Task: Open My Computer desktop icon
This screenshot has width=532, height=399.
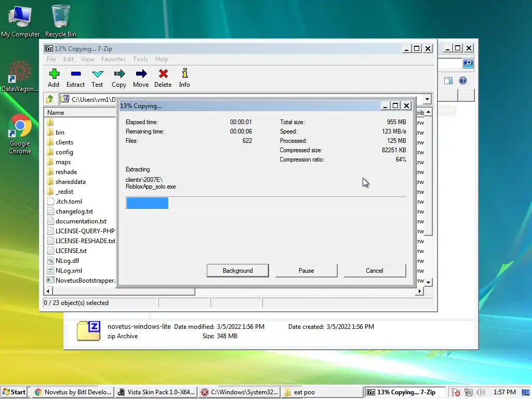Action: tap(20, 21)
